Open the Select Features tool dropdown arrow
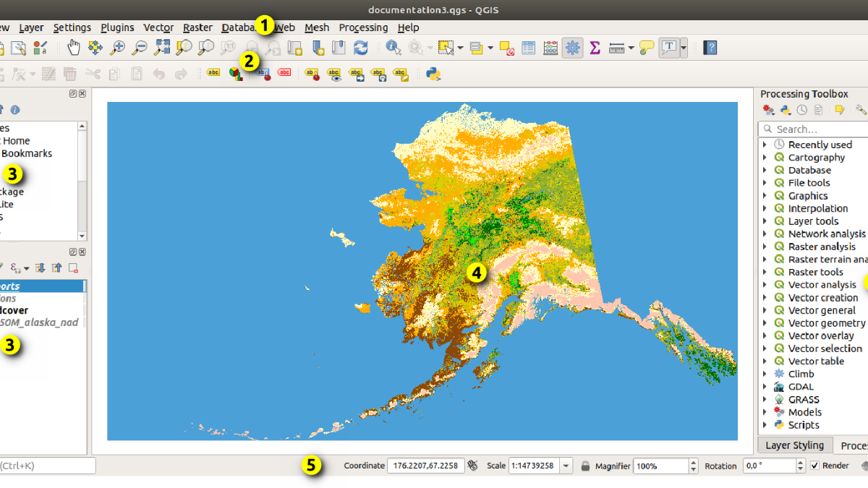The width and height of the screenshot is (868, 488). coord(460,48)
